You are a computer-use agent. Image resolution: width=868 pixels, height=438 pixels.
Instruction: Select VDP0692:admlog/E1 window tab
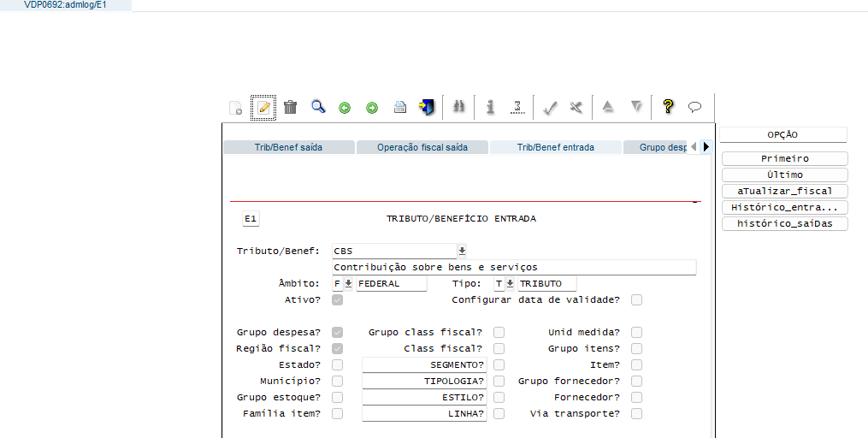pos(65,5)
